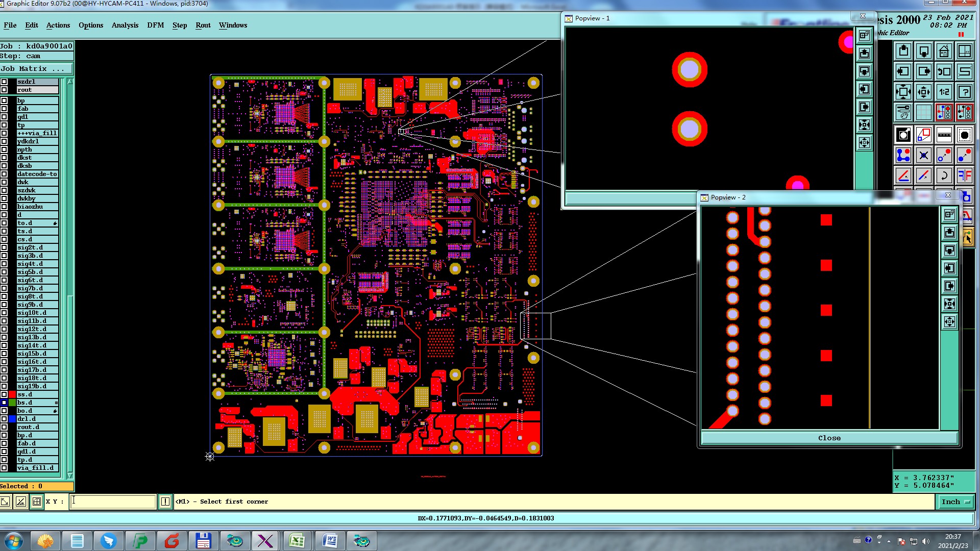Toggle the grid display icon
The width and height of the screenshot is (980, 551).
click(x=923, y=112)
